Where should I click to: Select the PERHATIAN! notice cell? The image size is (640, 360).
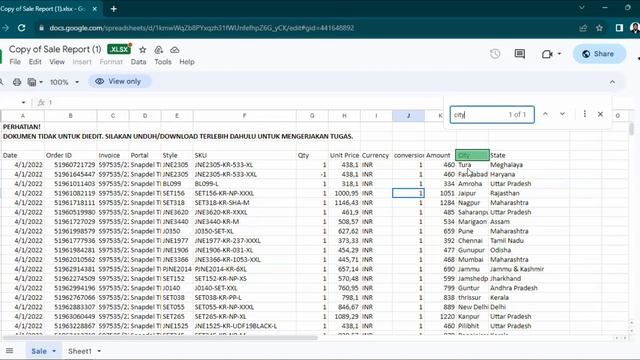22,127
